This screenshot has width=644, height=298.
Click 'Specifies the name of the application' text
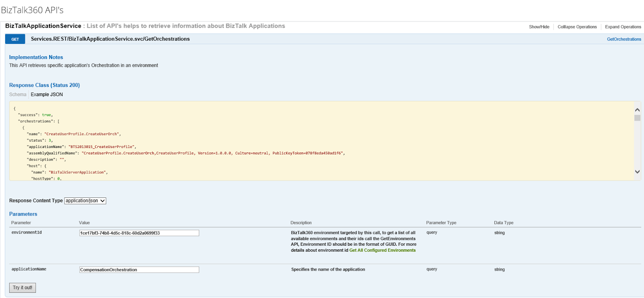click(328, 269)
